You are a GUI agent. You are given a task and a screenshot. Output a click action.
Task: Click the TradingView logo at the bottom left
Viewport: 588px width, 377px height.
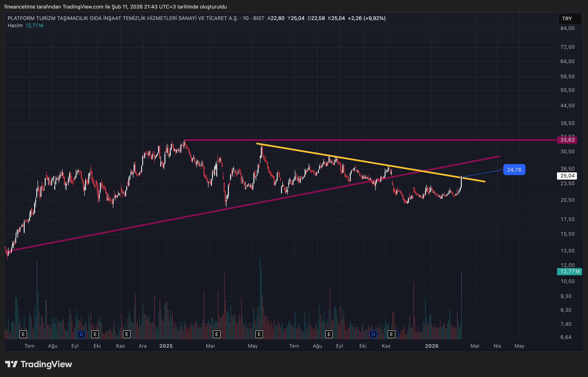(38, 364)
